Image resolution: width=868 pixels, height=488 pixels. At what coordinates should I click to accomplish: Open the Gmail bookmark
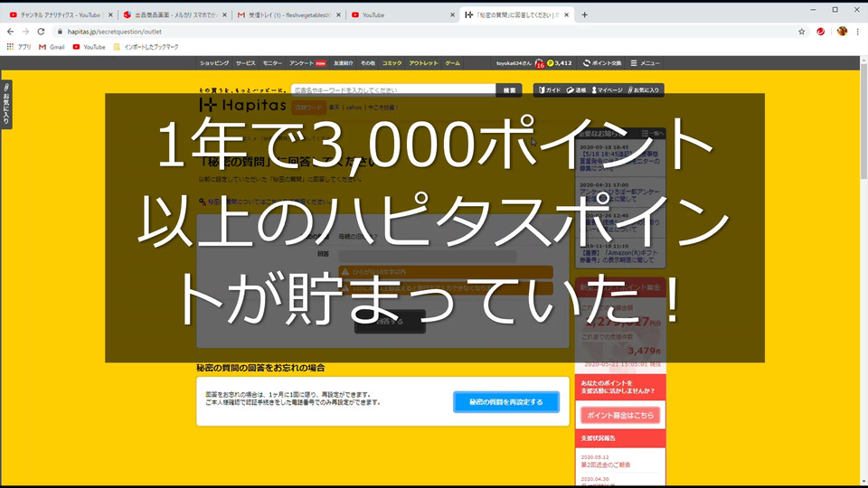click(52, 47)
